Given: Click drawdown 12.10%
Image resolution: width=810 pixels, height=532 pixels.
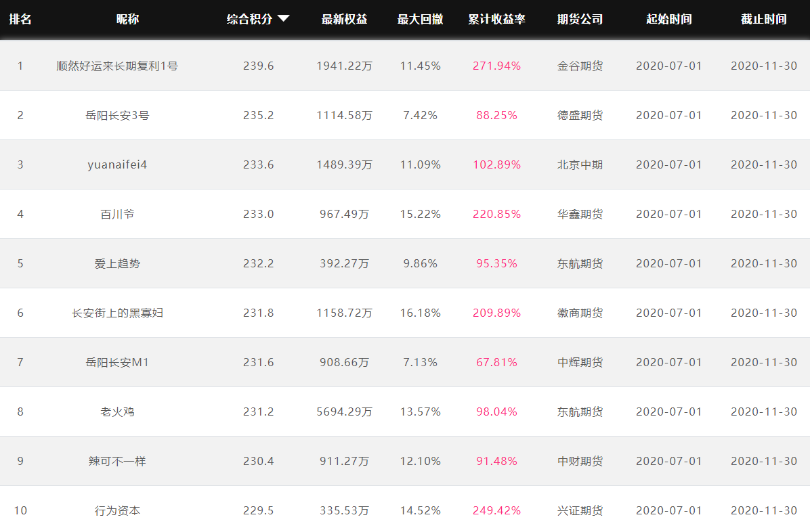Looking at the screenshot, I should point(420,461).
